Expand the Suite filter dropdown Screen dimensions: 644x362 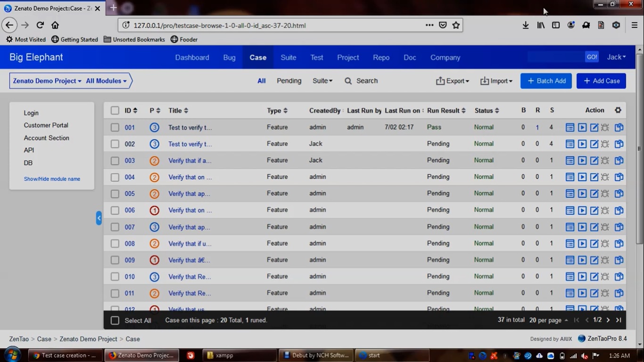pyautogui.click(x=322, y=81)
